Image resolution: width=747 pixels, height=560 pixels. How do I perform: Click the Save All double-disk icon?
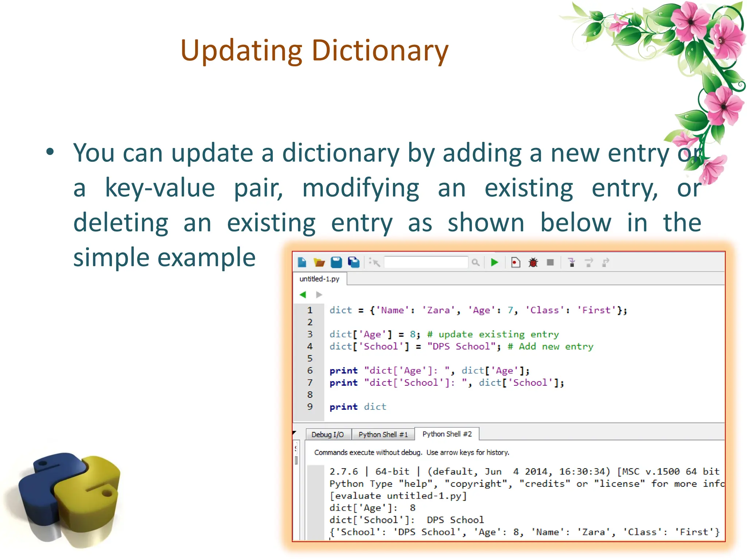coord(353,262)
